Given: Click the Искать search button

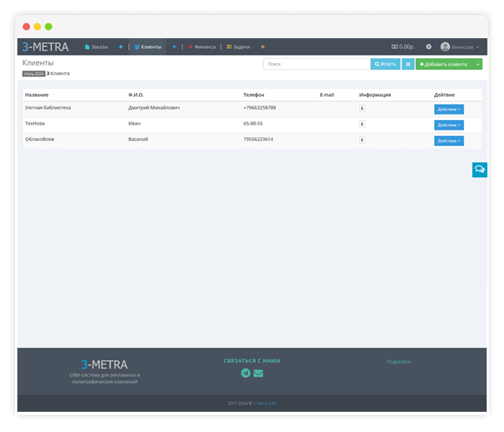Looking at the screenshot, I should point(385,64).
